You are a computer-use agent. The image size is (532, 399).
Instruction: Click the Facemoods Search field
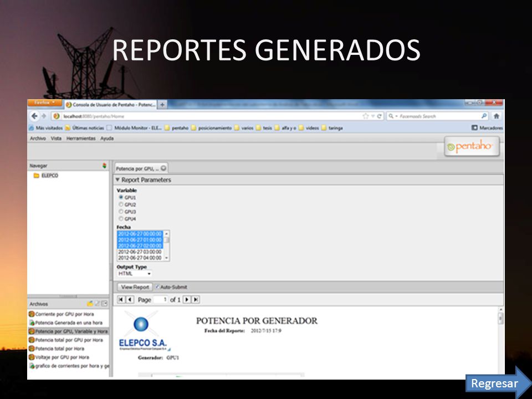pyautogui.click(x=439, y=116)
